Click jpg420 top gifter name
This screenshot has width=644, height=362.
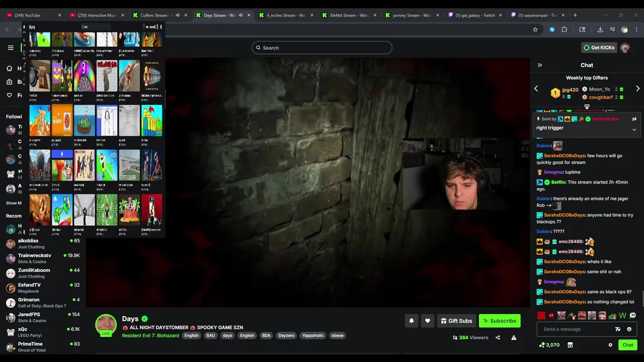click(x=570, y=89)
